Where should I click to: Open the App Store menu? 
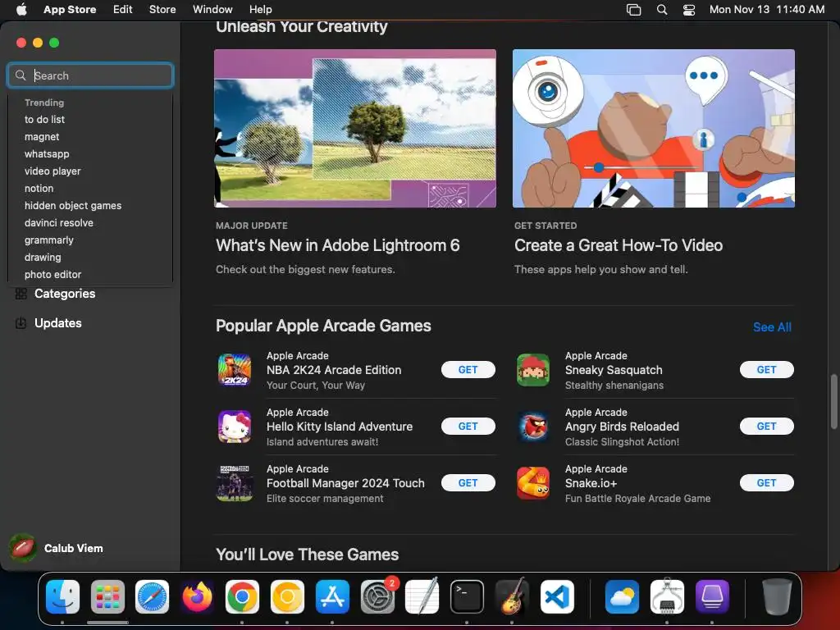click(70, 9)
